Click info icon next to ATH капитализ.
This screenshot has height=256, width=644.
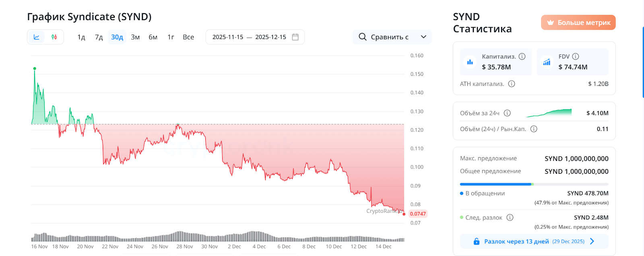pos(512,84)
